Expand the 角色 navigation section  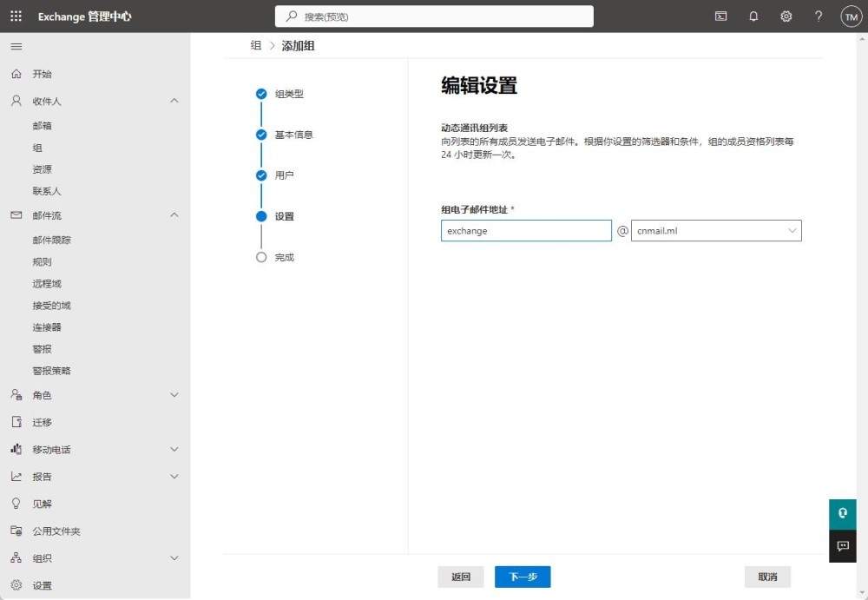[x=174, y=395]
